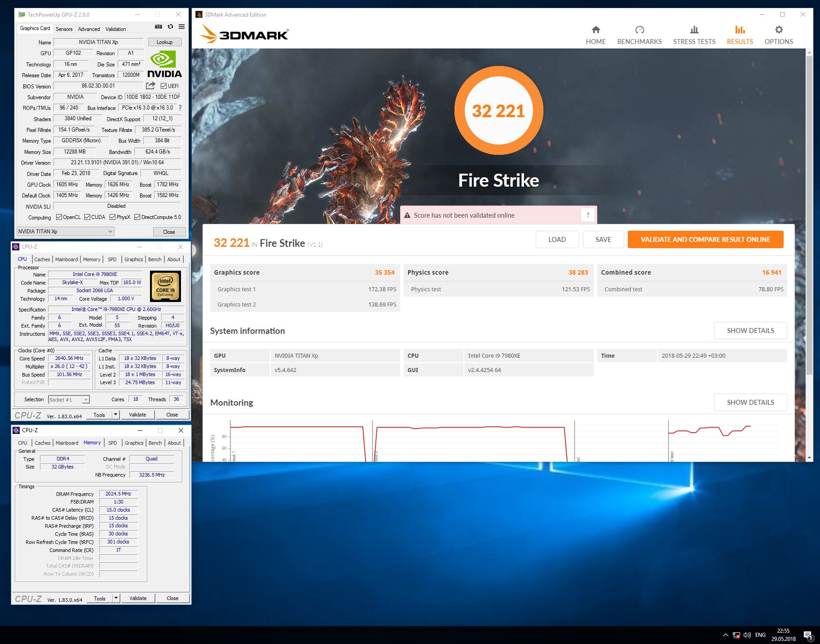Click the 3DMark SAVE button
The image size is (820, 644).
tap(603, 239)
